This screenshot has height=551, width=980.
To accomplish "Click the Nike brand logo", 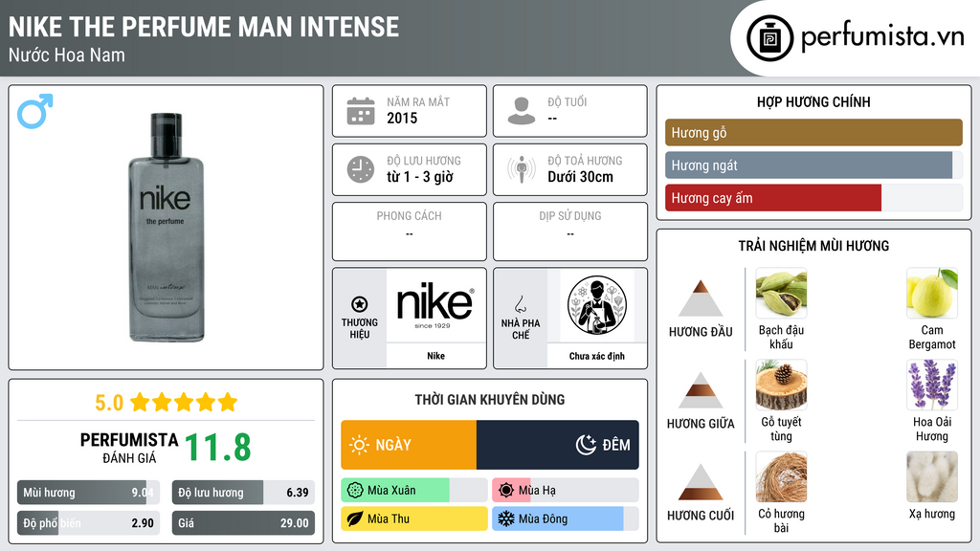I will click(x=435, y=305).
